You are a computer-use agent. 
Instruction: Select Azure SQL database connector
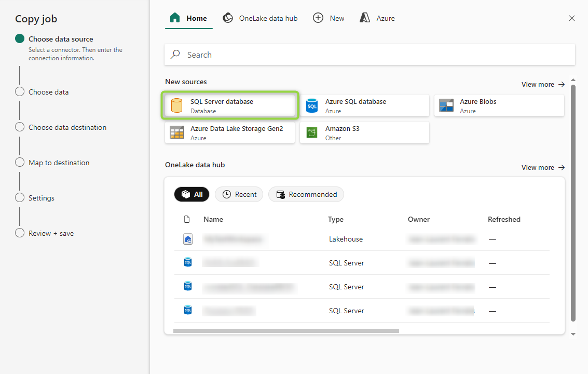click(364, 105)
